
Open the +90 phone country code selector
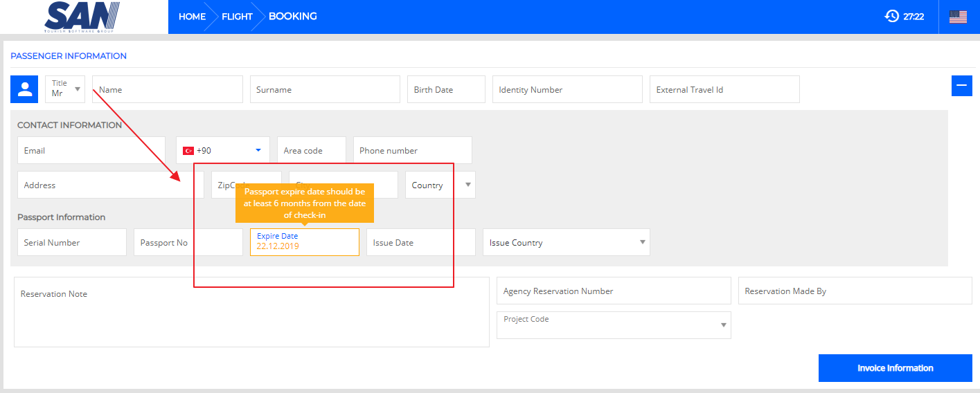tap(223, 150)
